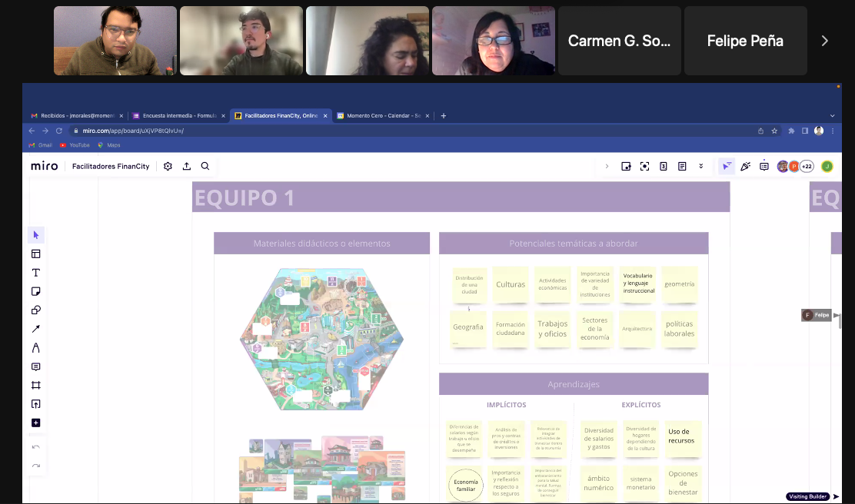Image resolution: width=855 pixels, height=504 pixels.
Task: Reload the miro page
Action: click(x=59, y=131)
